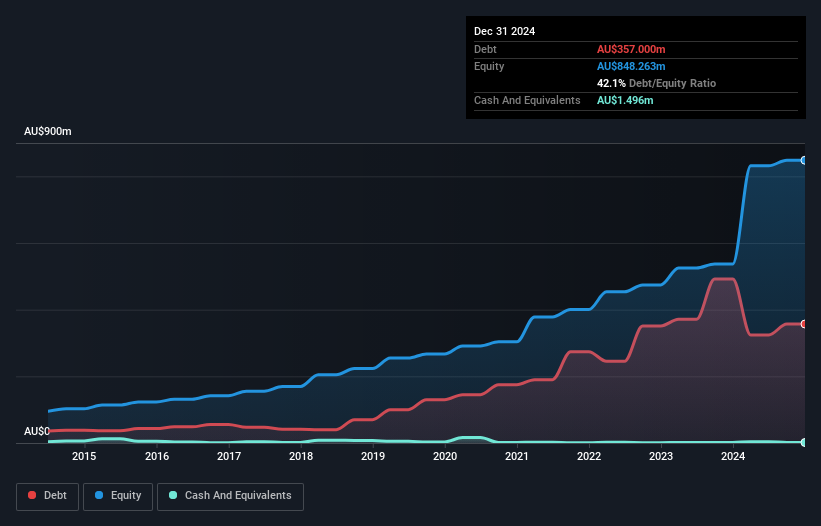821x526 pixels.
Task: Click the AU$0 y-axis label
Action: [x=37, y=431]
